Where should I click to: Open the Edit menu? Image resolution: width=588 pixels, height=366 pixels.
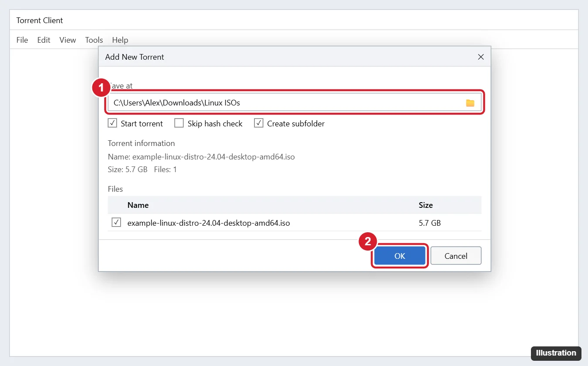point(44,40)
